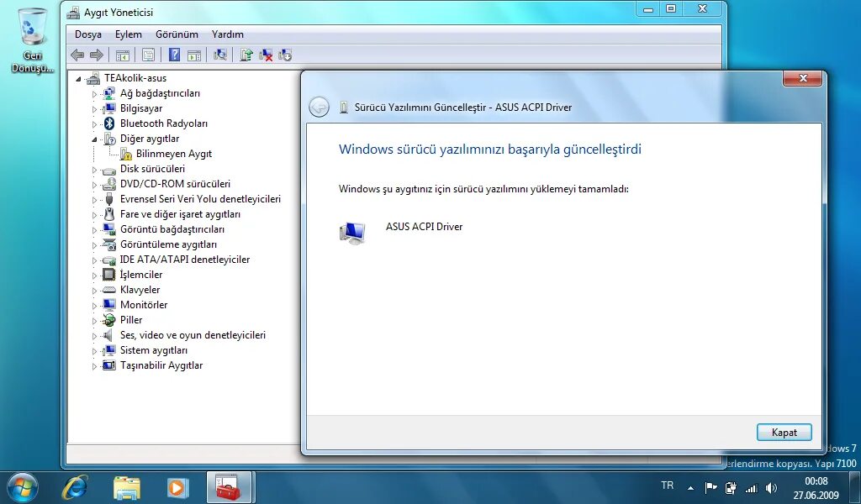Select the Piller label text

[131, 320]
